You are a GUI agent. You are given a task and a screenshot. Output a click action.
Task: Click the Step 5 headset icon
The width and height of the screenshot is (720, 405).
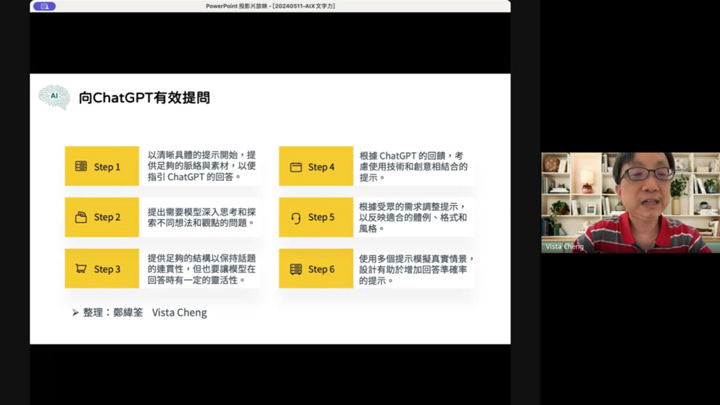[x=296, y=218]
